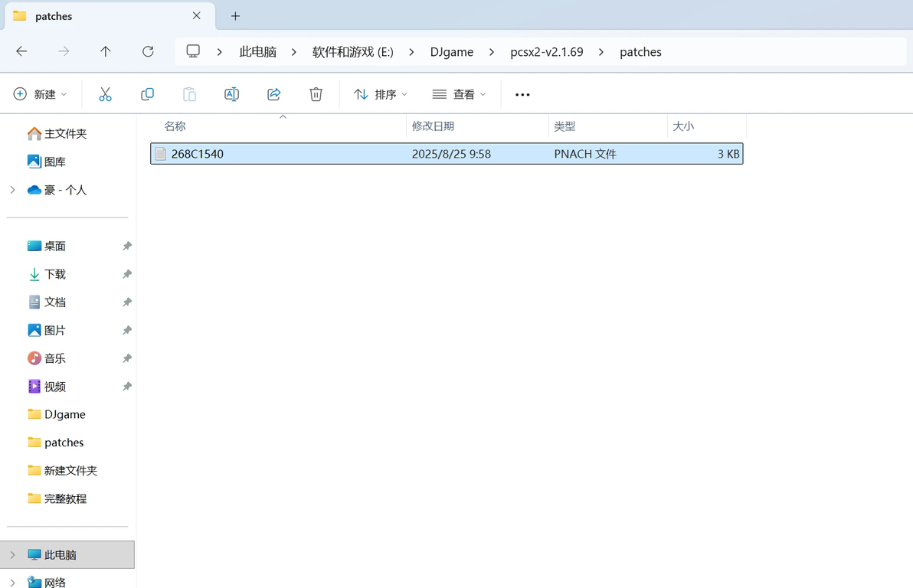Expand chevron after 软件和游戏 (E:) breadcrumb

[x=411, y=52]
